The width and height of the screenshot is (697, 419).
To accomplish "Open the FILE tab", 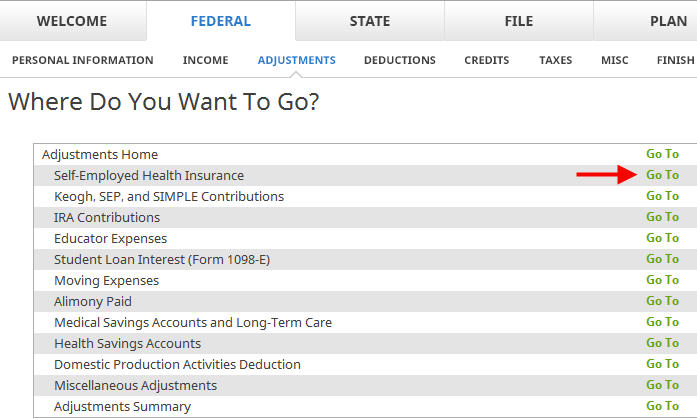I will (518, 21).
